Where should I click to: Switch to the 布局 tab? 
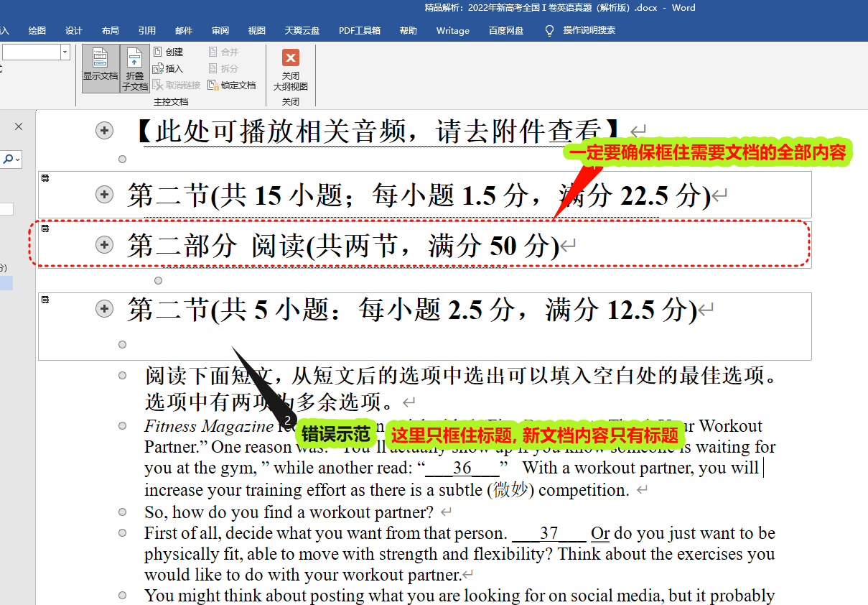[x=111, y=30]
